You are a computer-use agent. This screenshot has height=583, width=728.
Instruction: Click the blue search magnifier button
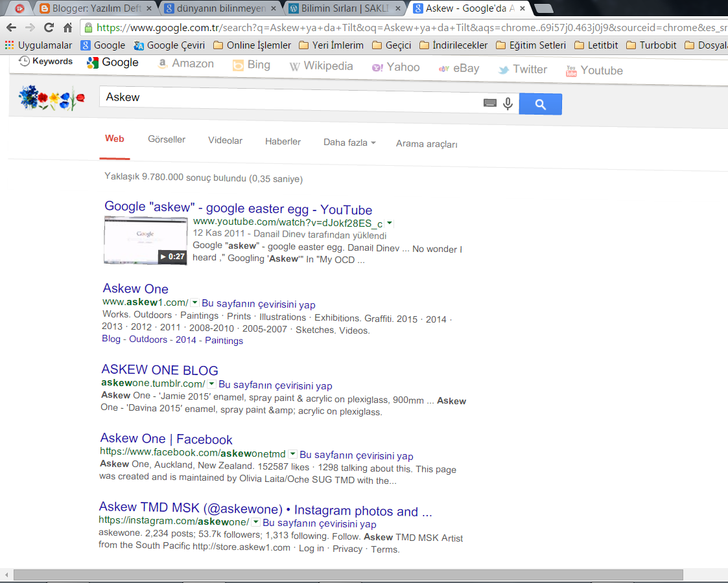(541, 104)
